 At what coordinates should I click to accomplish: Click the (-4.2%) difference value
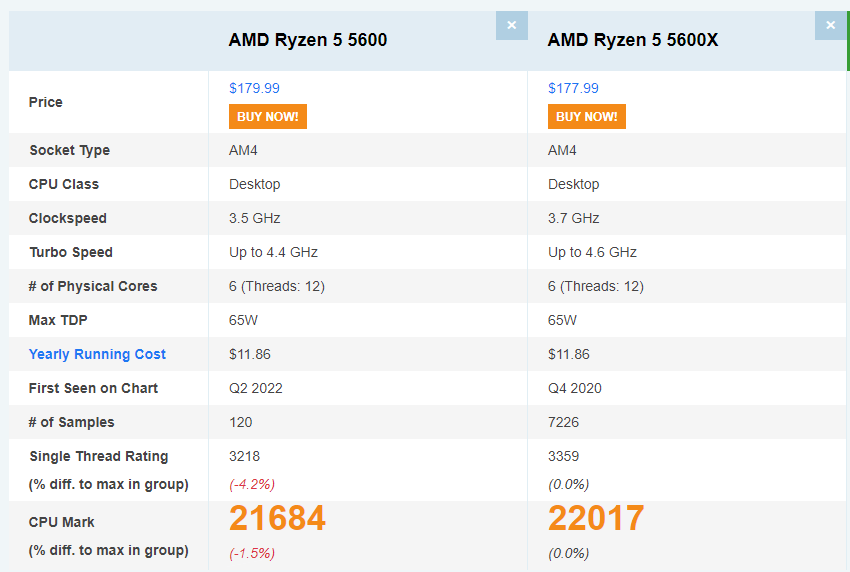point(252,484)
